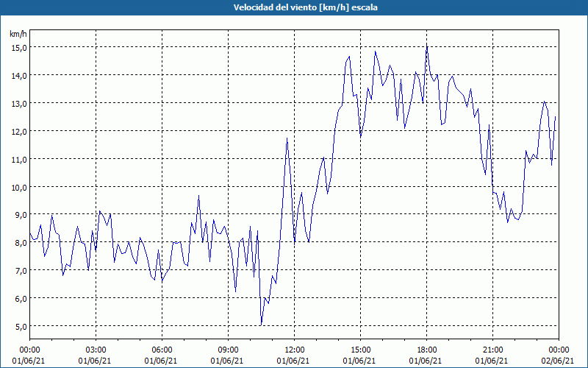Click the 09:00 time label
The height and width of the screenshot is (368, 588).
click(228, 350)
